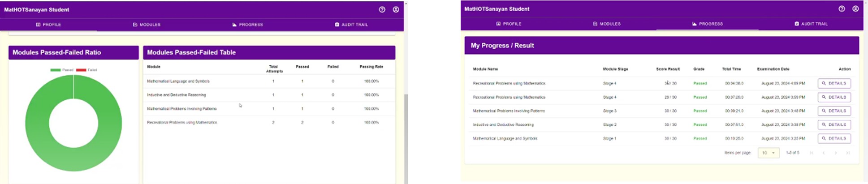View Details for Inductive and Deductive Reasoning
Screen dimensions: 868x184
(834, 125)
